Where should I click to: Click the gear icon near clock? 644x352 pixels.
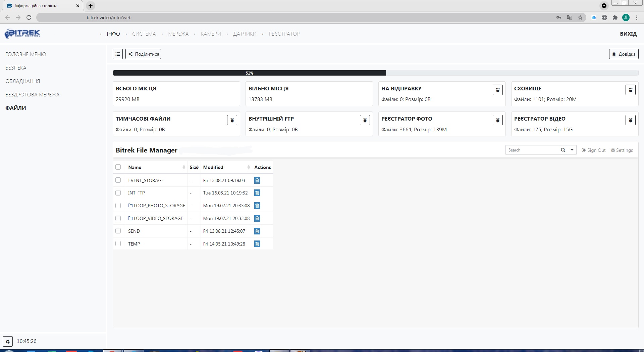coord(8,341)
